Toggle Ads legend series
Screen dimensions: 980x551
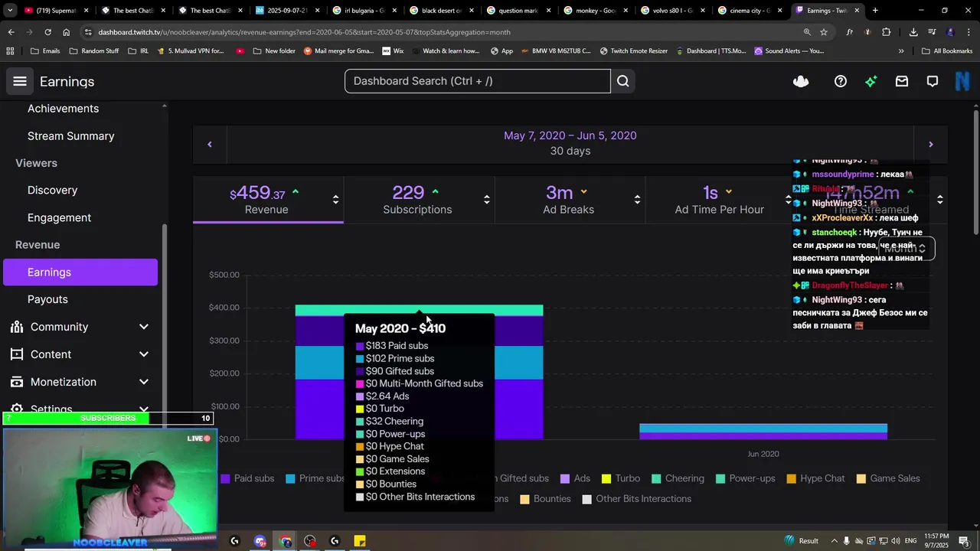(x=575, y=478)
